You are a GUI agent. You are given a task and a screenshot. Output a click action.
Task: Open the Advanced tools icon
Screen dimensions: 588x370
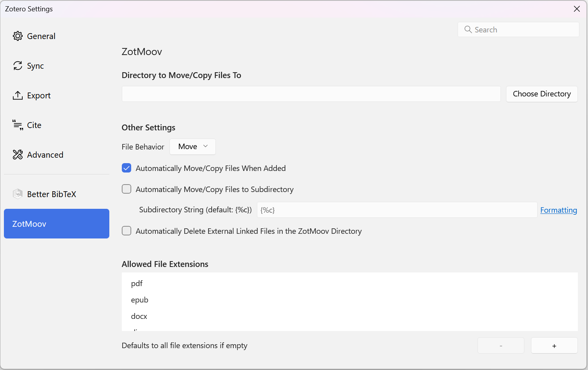tap(18, 155)
